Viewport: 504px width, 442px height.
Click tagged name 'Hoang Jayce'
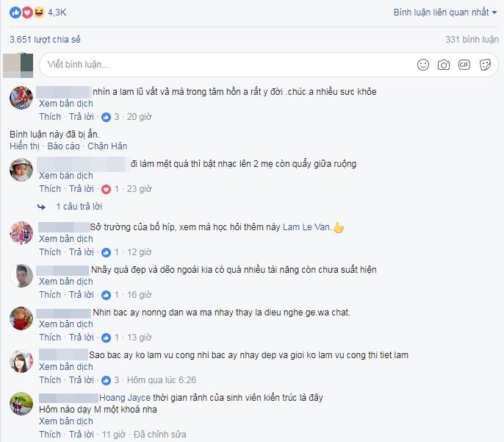tap(125, 398)
